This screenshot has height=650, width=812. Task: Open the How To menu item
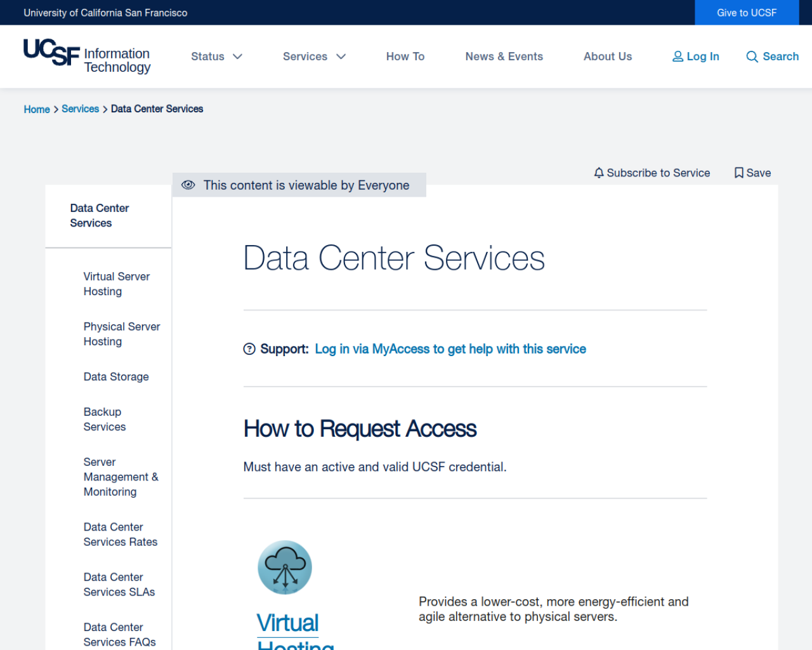(x=405, y=56)
